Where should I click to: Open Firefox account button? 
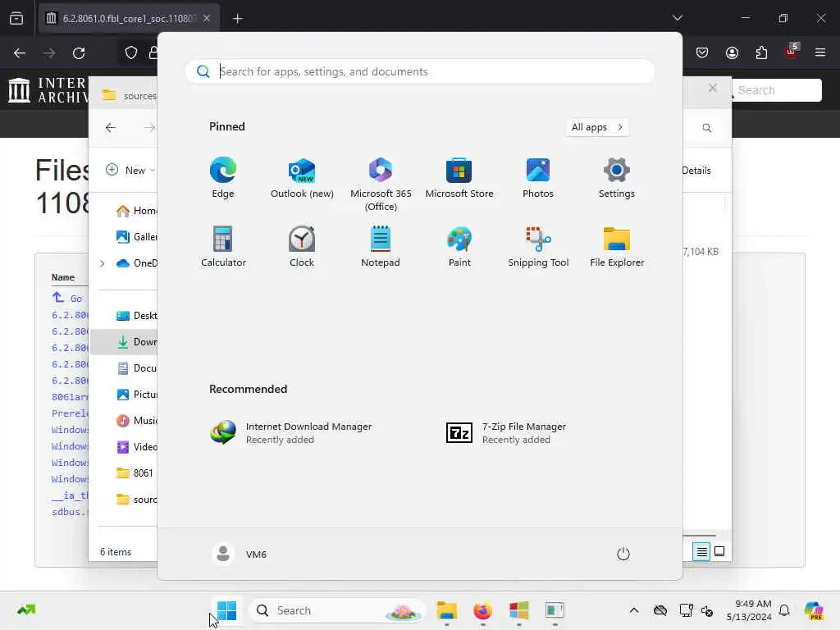point(732,52)
